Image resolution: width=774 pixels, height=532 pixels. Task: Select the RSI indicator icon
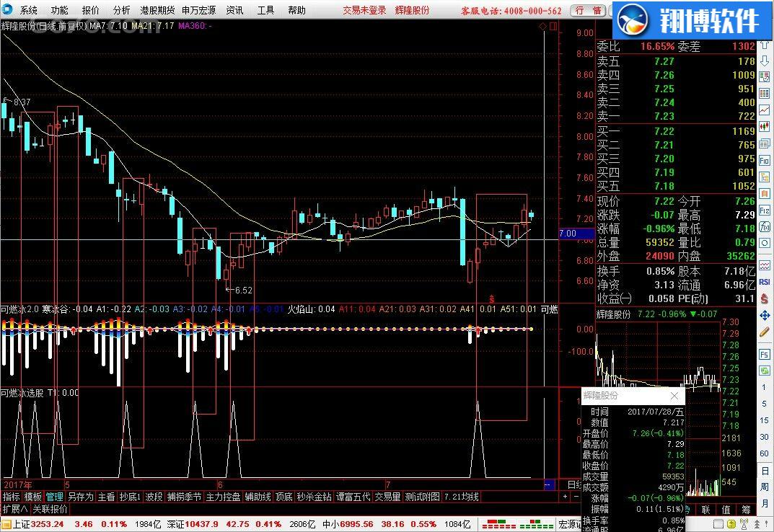point(765,282)
